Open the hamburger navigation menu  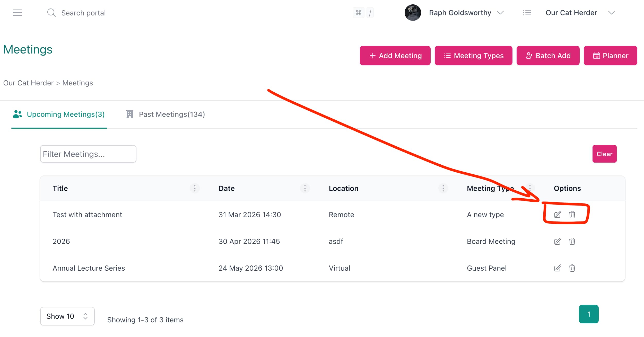click(x=18, y=13)
